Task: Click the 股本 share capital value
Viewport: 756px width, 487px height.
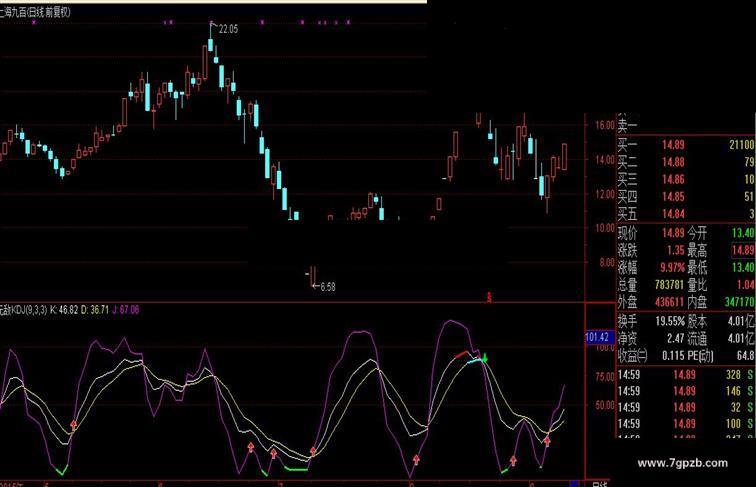Action: tap(742, 321)
